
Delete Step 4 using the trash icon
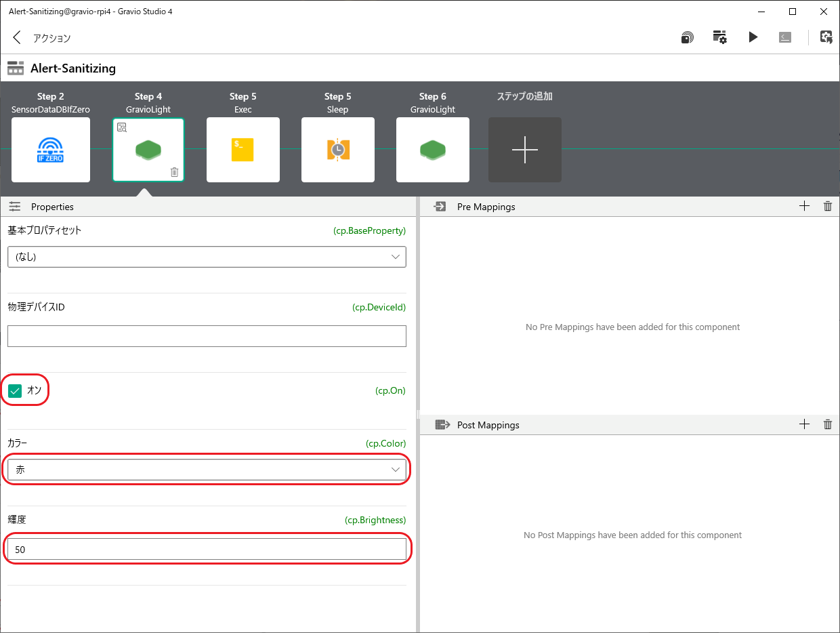point(174,172)
